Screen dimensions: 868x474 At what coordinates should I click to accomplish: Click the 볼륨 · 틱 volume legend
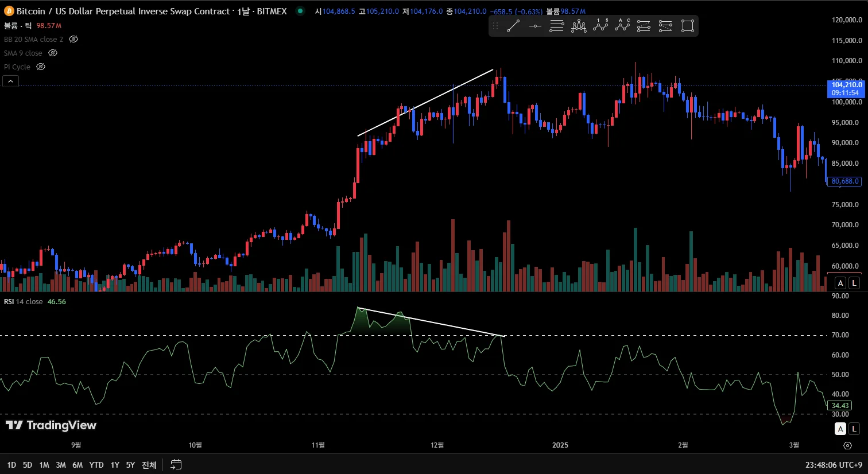point(18,26)
